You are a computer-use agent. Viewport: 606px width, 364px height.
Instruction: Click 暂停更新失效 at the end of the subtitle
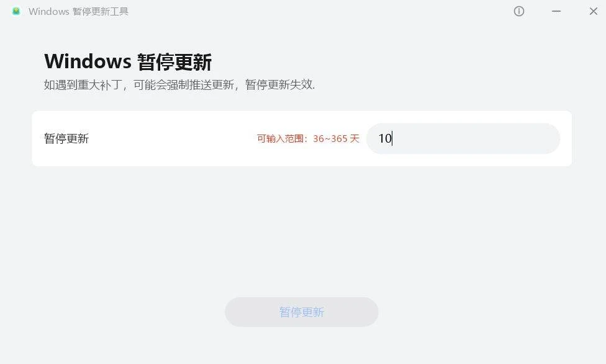pyautogui.click(x=279, y=84)
